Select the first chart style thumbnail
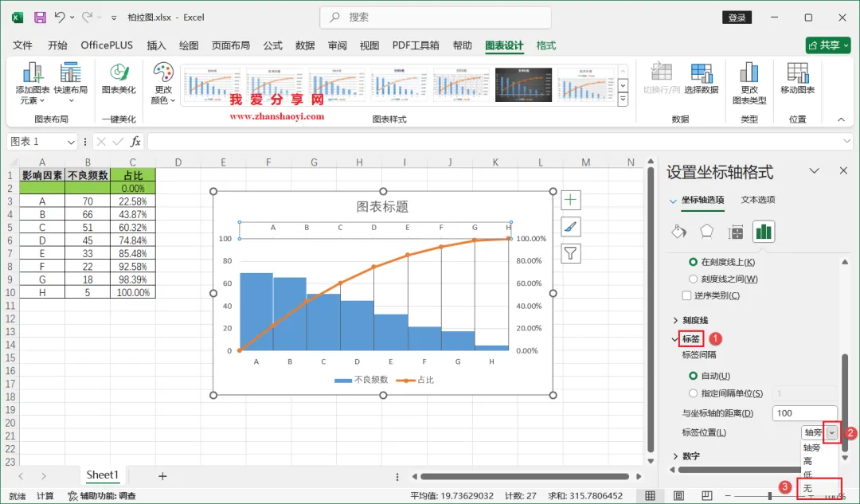This screenshot has height=504, width=860. pos(211,85)
